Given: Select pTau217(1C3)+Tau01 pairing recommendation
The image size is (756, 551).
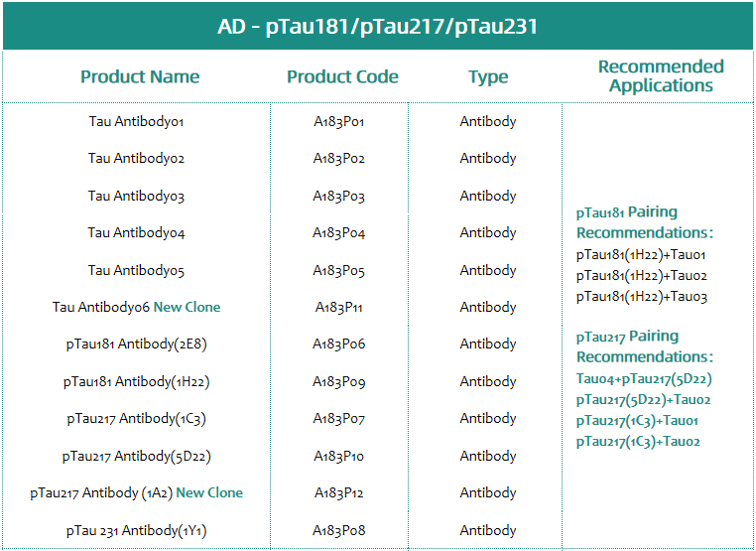Looking at the screenshot, I should 637,421.
